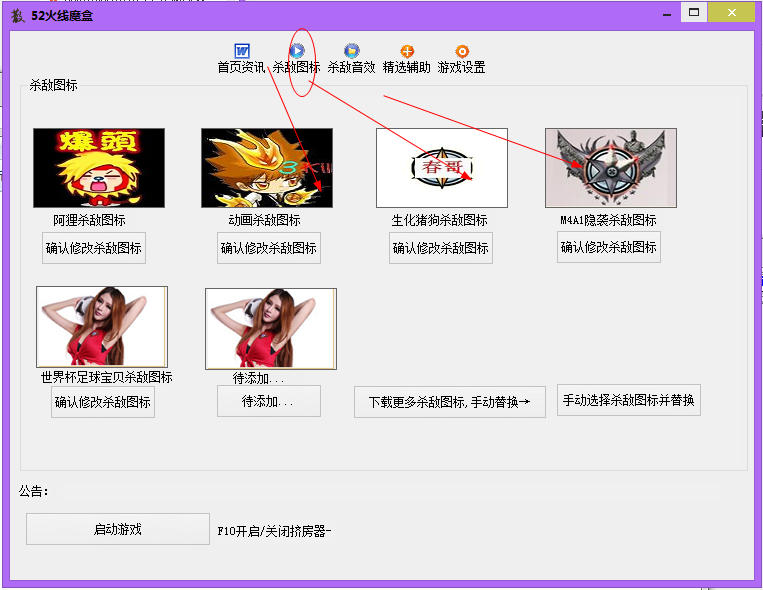763x590 pixels.
Task: Click the 精选辅助 plus icon
Action: point(407,51)
